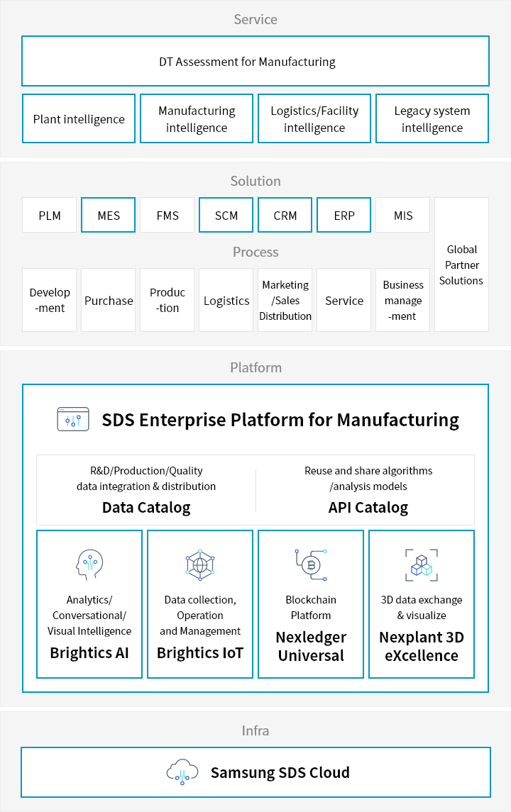Click the Logistics process tile
The height and width of the screenshot is (812, 511).
tap(226, 300)
